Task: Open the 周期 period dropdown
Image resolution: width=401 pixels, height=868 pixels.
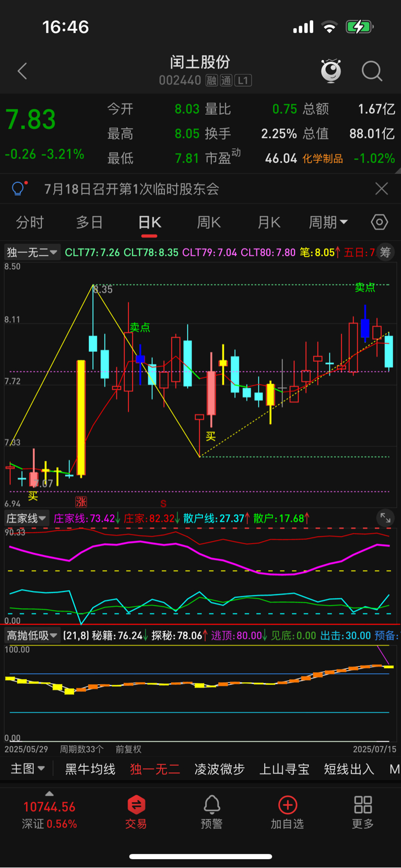Action: tap(328, 222)
